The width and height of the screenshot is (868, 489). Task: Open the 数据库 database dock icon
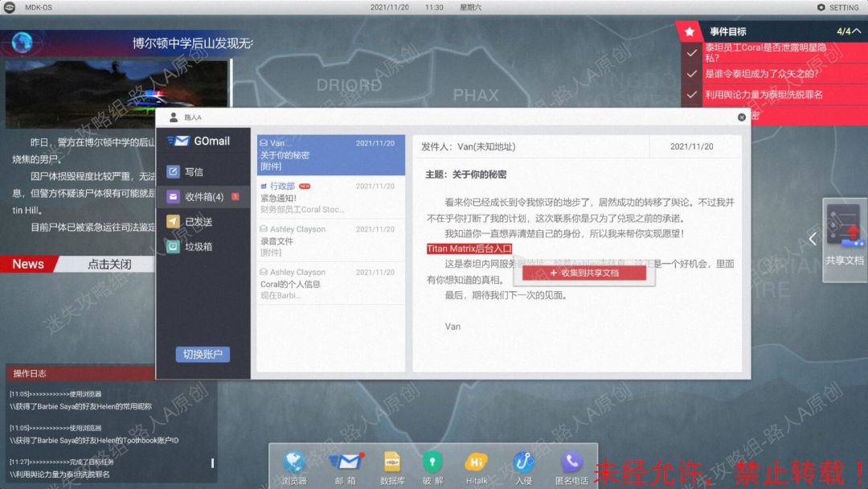[x=392, y=462]
